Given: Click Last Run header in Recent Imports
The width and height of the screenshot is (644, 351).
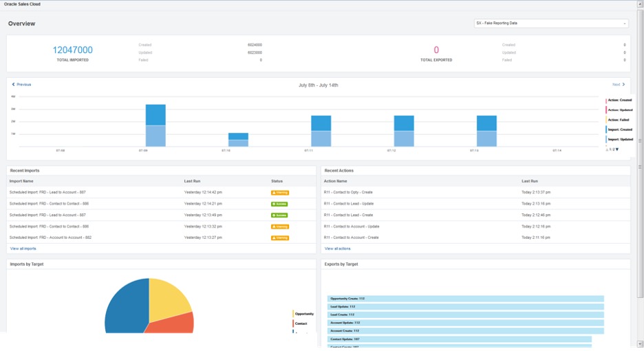Looking at the screenshot, I should 192,181.
